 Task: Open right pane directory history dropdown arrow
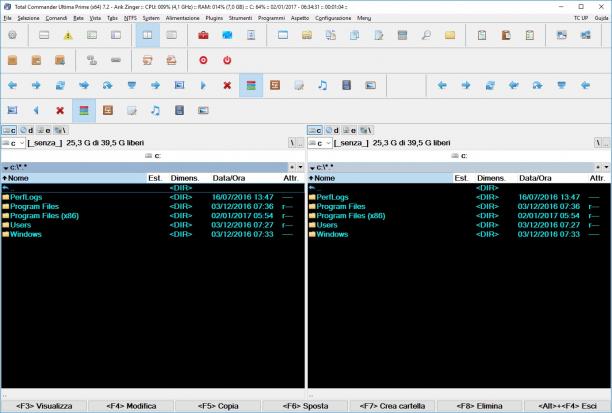(607, 167)
